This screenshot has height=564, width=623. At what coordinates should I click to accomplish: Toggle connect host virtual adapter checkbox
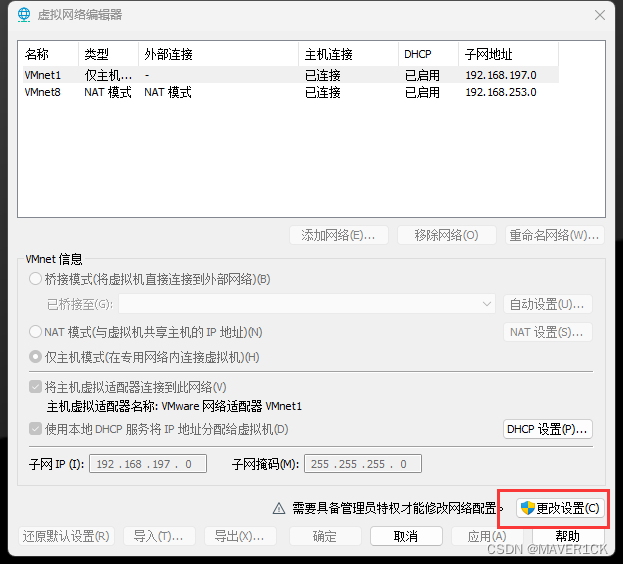[35, 386]
